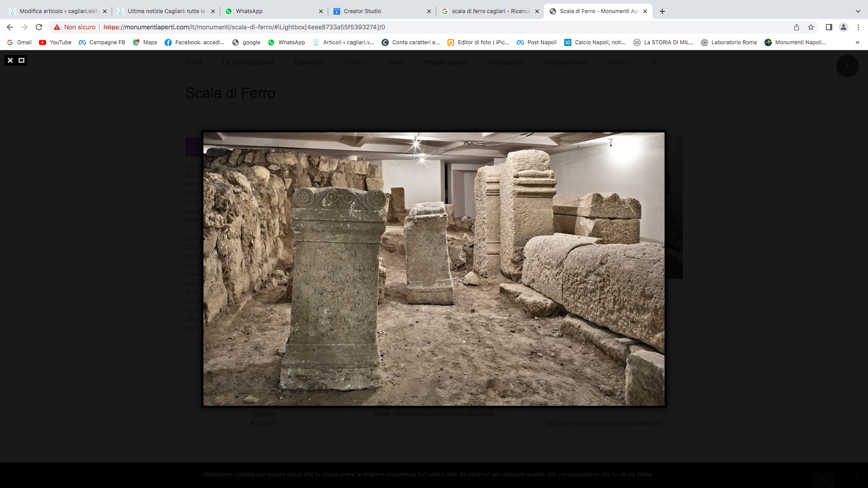Open the Comuni menu item
The image size is (868, 488).
point(356,62)
